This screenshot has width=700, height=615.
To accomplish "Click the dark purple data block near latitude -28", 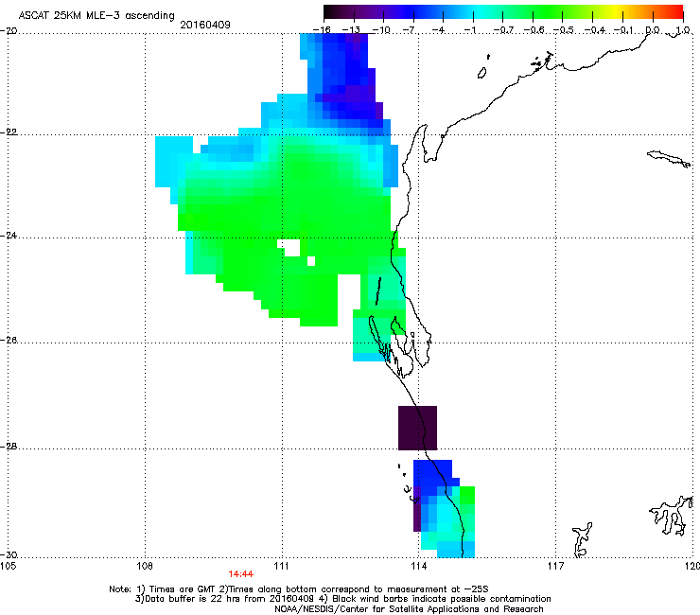I will 417,428.
